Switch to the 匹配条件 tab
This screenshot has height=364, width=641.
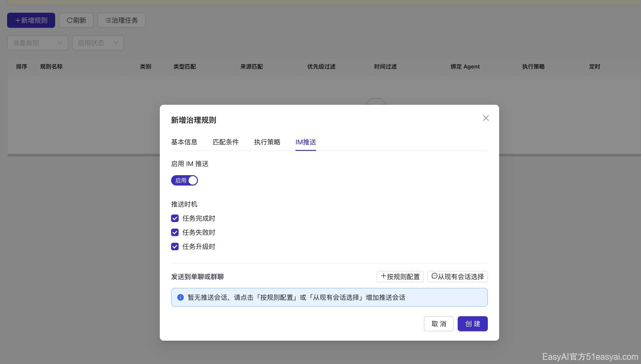(226, 142)
